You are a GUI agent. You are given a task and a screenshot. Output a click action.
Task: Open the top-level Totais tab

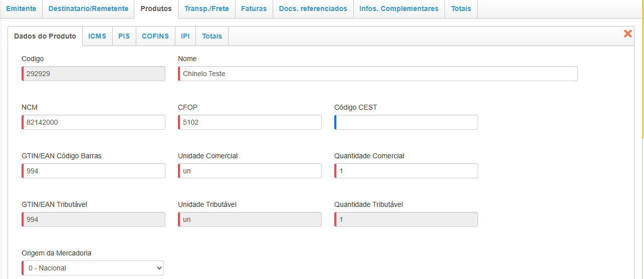coord(461,9)
